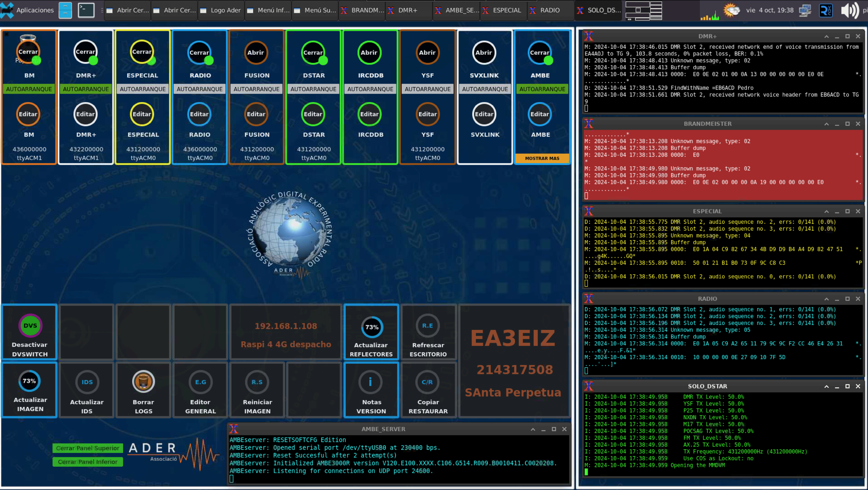This screenshot has height=490, width=868.
Task: Expand MOSTRAR MAS under AMBE
Action: pos(542,158)
